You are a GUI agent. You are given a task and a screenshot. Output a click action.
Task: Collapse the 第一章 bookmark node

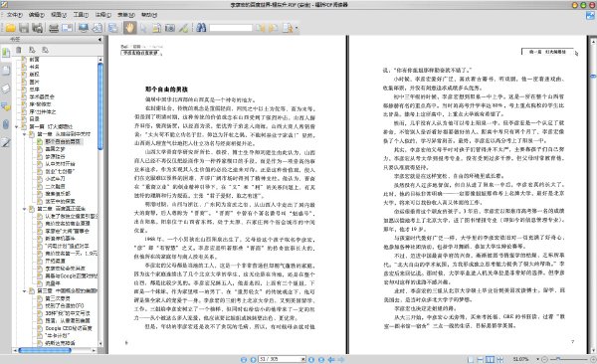24,134
